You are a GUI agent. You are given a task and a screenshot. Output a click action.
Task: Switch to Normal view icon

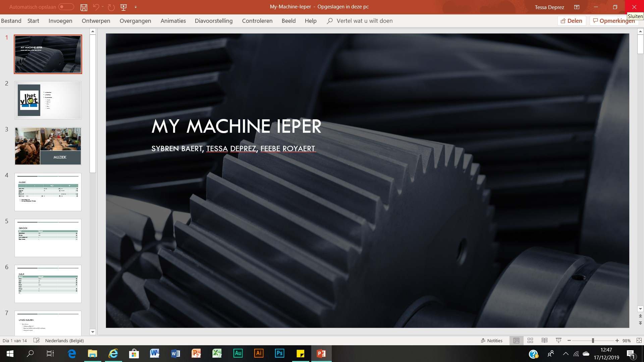[x=516, y=341]
